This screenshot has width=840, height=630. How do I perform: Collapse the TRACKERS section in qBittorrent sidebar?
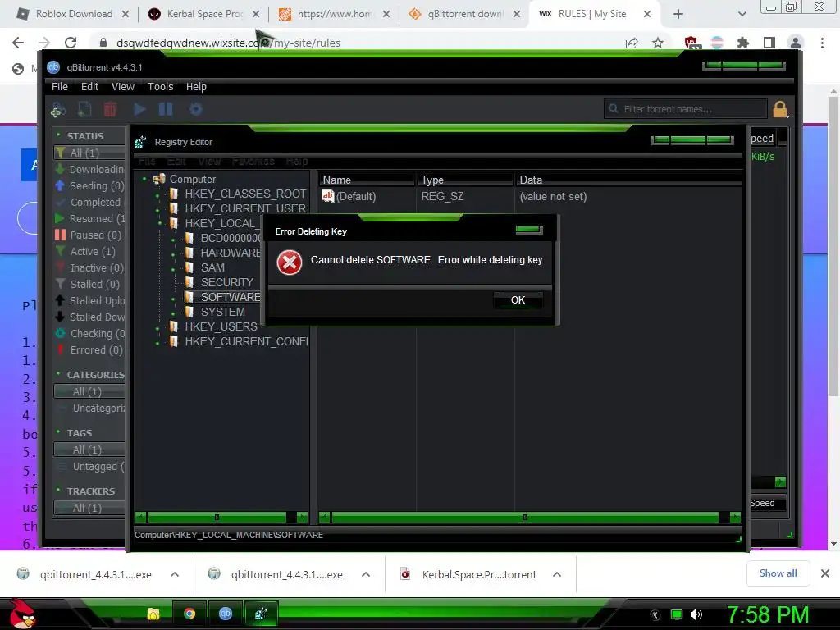pos(59,491)
